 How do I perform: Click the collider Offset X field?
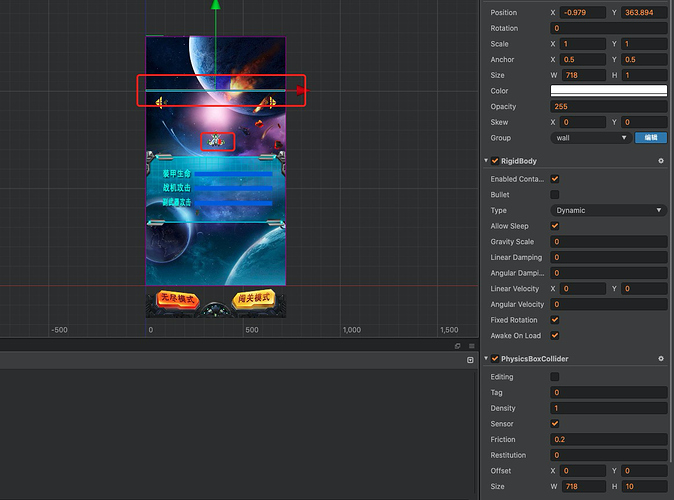point(583,471)
